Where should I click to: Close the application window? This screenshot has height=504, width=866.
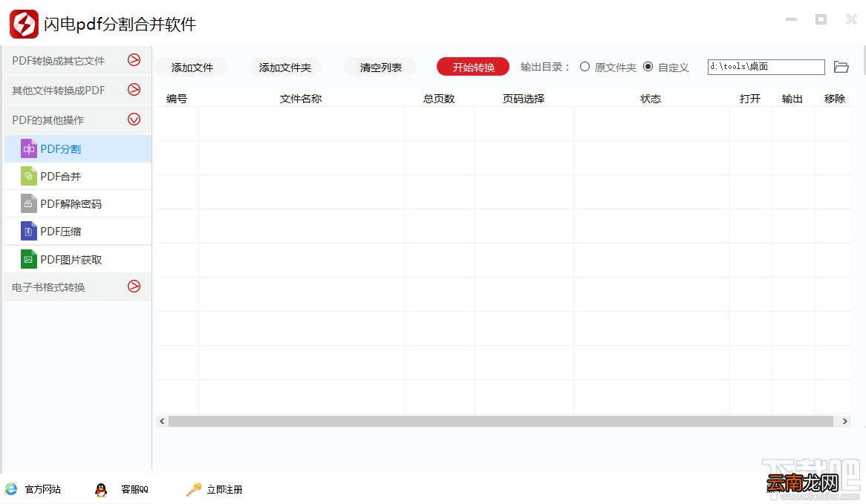coord(851,19)
